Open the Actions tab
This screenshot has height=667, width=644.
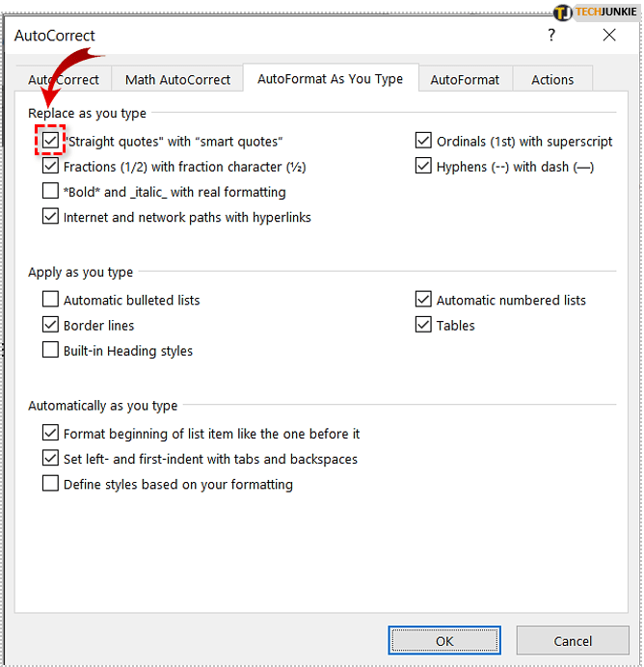[x=552, y=80]
